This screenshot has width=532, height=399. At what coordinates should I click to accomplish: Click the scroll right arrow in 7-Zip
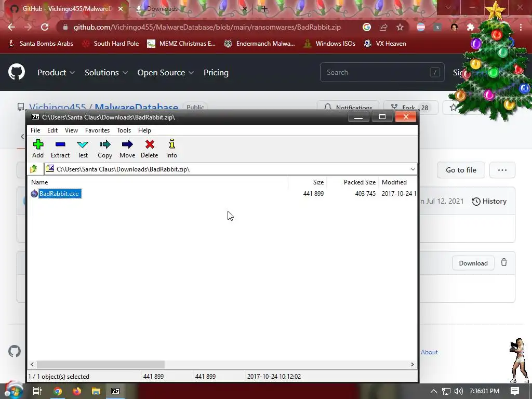click(412, 364)
